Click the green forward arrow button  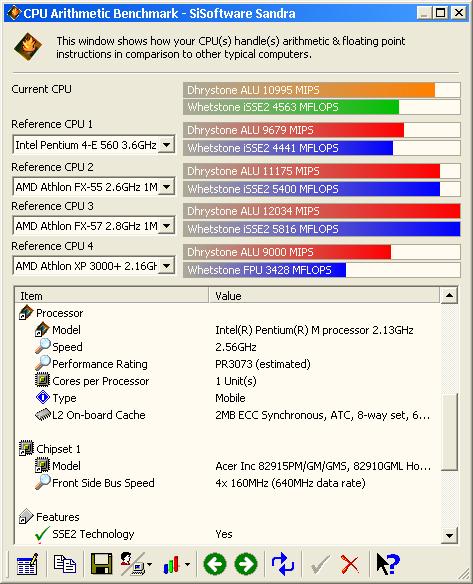click(246, 564)
